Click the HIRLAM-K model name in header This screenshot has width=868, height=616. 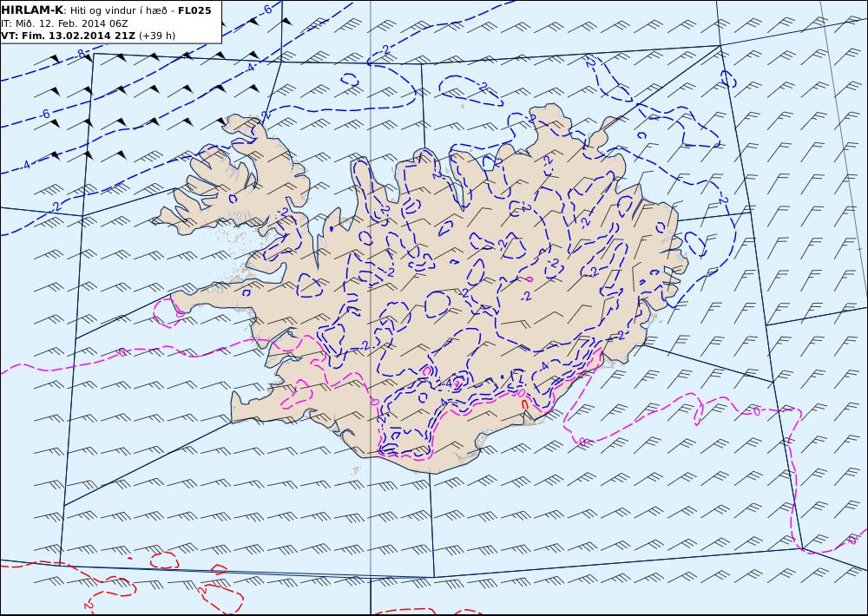(32, 10)
